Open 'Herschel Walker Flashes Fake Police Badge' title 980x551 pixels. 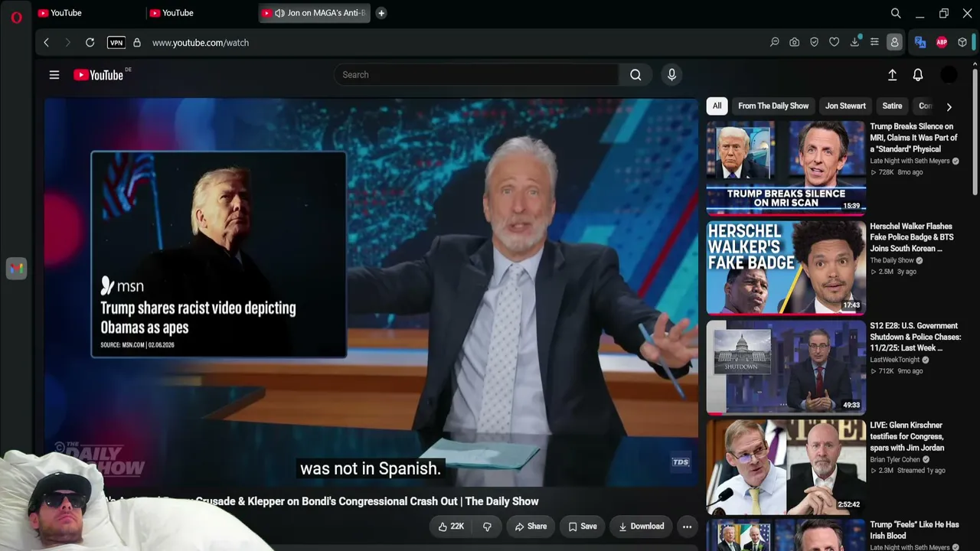912,237
